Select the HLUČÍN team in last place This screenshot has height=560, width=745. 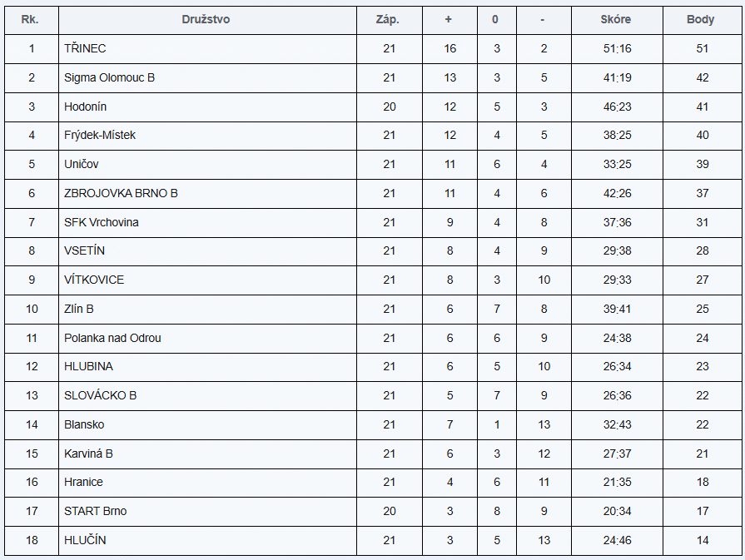(x=85, y=540)
